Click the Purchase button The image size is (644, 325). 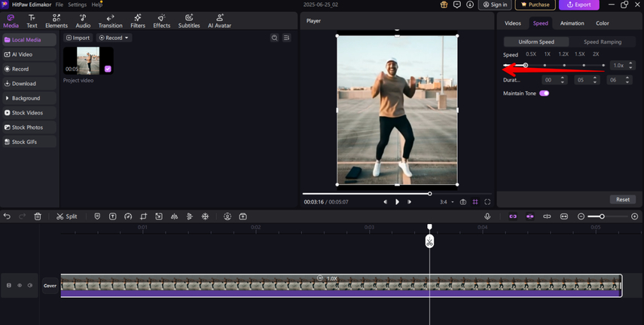pos(536,5)
